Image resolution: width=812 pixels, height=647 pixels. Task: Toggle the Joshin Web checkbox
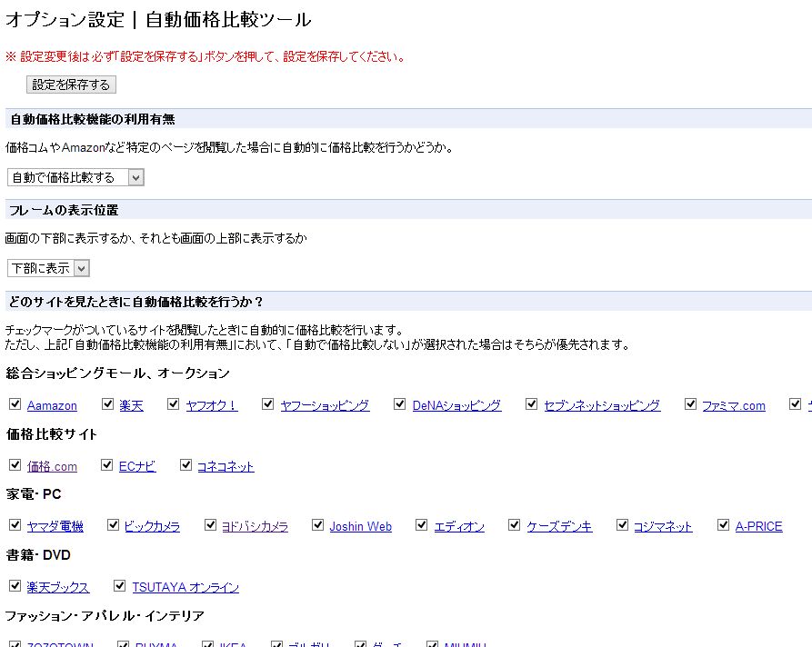point(318,525)
